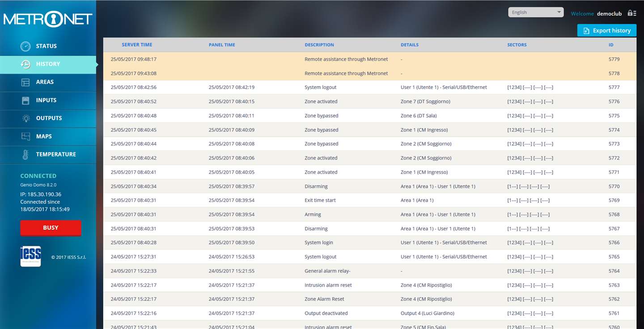Click 'Zone Alarm Reset' description

(x=324, y=299)
